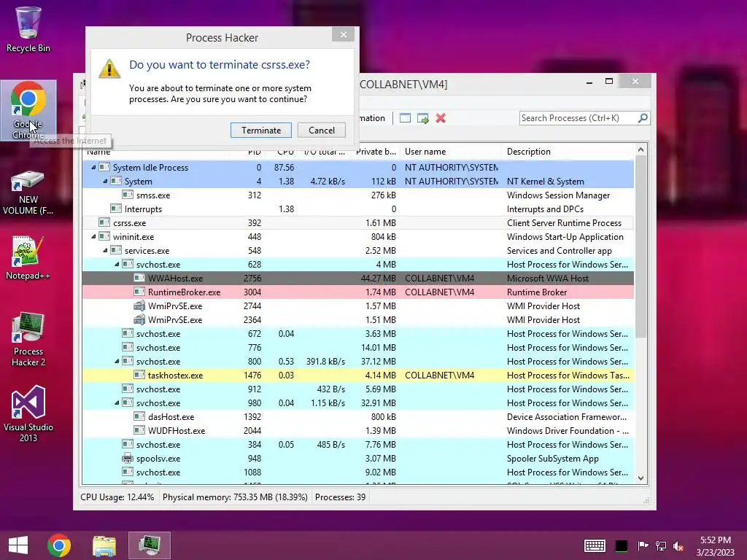Click the WmiPrvSE.exe PID 2744 icon
The width and height of the screenshot is (747, 560).
coord(139,306)
